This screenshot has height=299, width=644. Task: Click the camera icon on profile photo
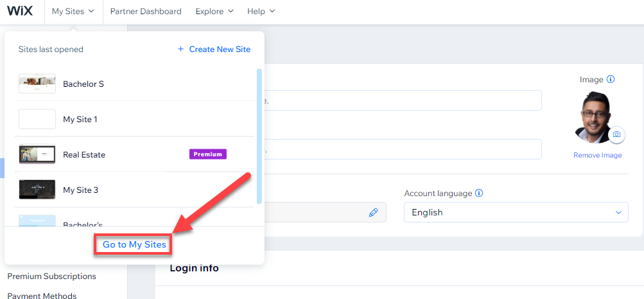616,134
